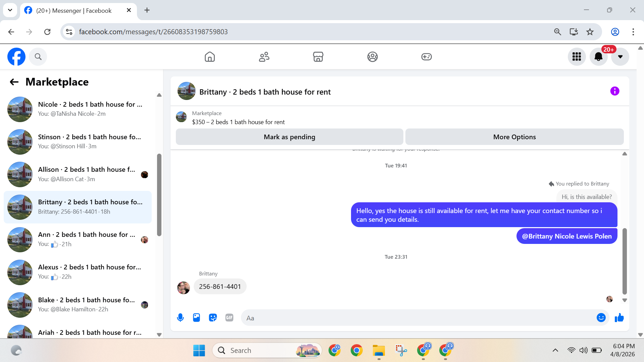Click the Windows taskbar Search box
This screenshot has width=644, height=362.
(267, 350)
